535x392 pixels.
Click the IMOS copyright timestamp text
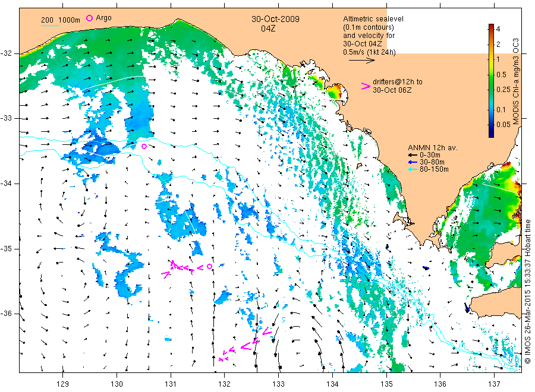coord(528,292)
